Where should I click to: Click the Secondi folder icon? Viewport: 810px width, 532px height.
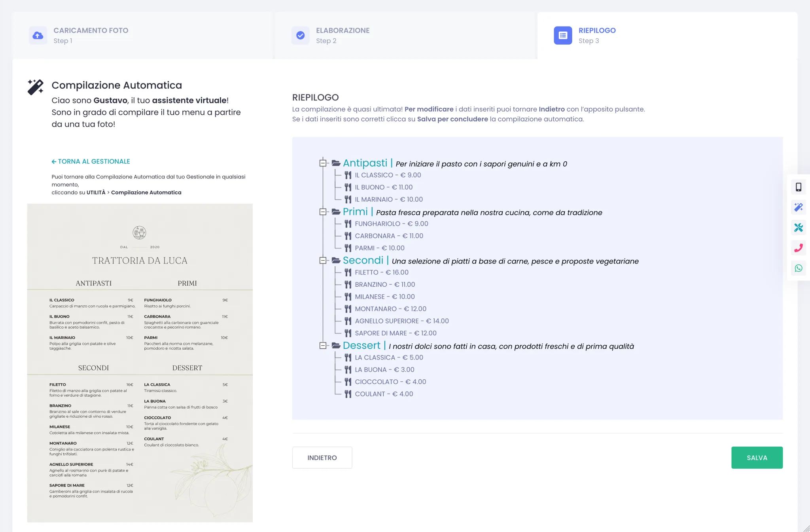point(336,260)
